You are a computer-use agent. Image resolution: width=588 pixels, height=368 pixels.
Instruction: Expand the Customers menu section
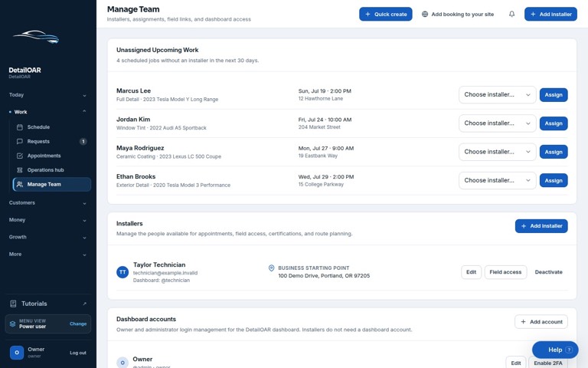point(48,202)
